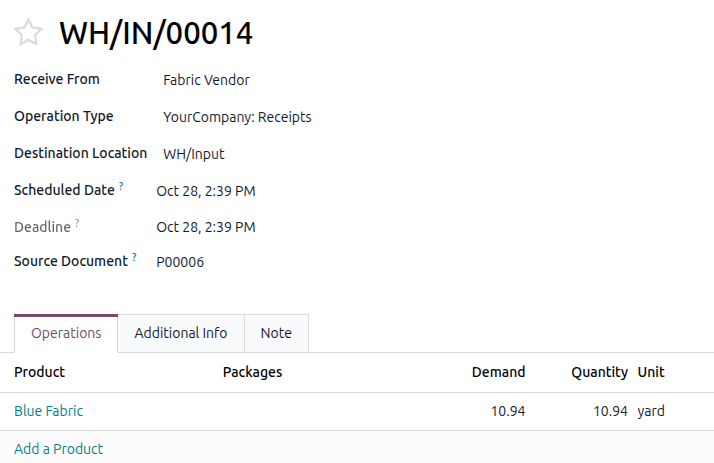The height and width of the screenshot is (463, 714).
Task: Change the yard unit of measure
Action: pyautogui.click(x=651, y=411)
